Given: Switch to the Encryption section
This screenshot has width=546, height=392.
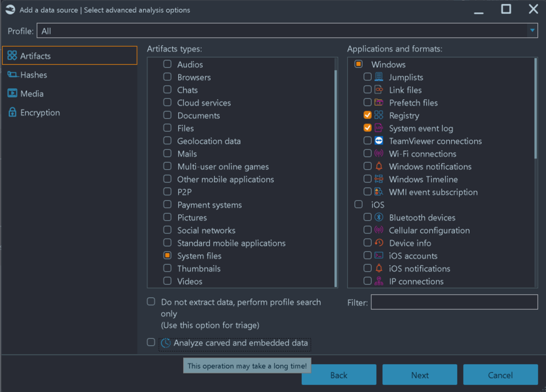Looking at the screenshot, I should [69, 112].
